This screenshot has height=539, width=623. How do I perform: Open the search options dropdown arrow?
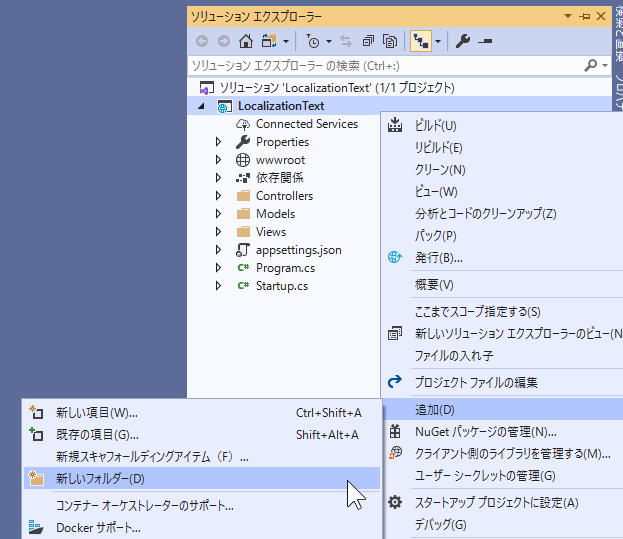[x=604, y=65]
